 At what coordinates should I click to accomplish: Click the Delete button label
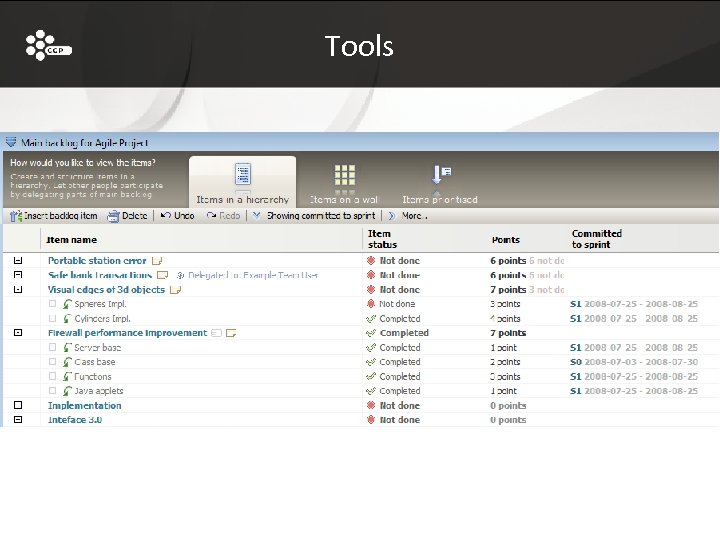pos(134,215)
